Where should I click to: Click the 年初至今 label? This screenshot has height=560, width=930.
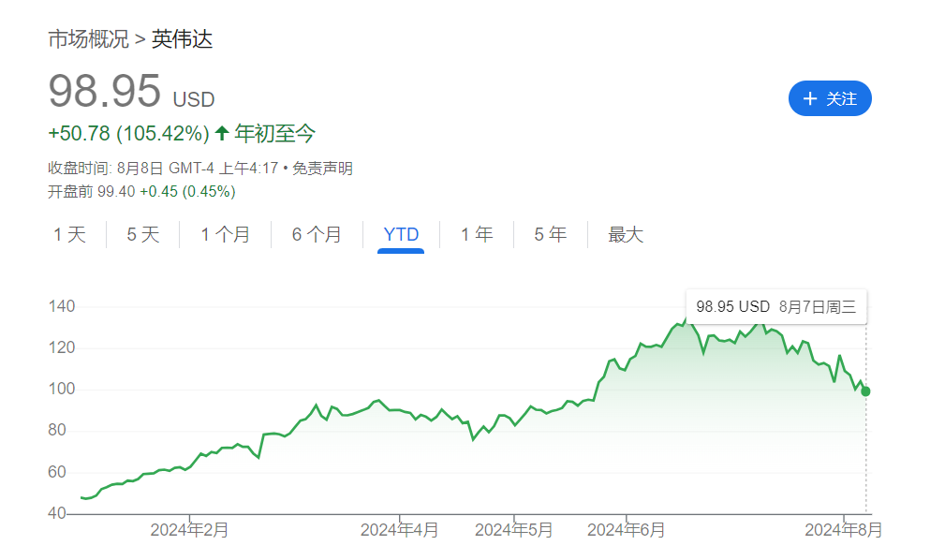coord(274,134)
